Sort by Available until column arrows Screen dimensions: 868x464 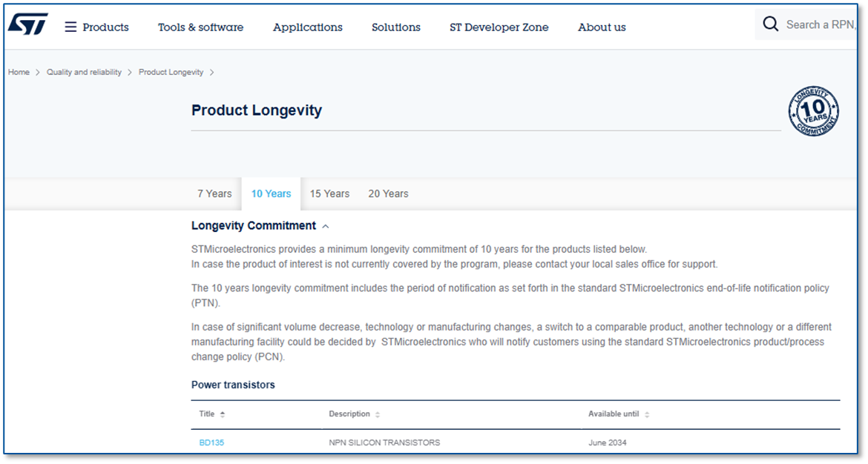(x=646, y=414)
